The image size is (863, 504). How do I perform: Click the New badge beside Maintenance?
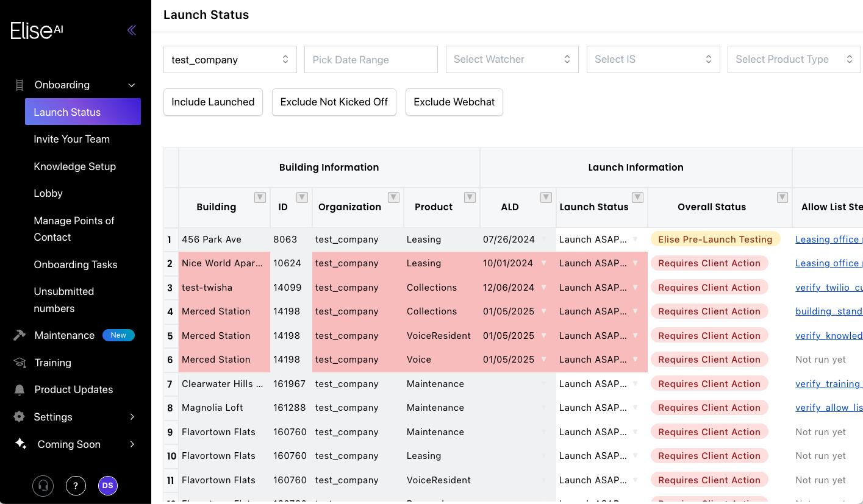tap(118, 335)
